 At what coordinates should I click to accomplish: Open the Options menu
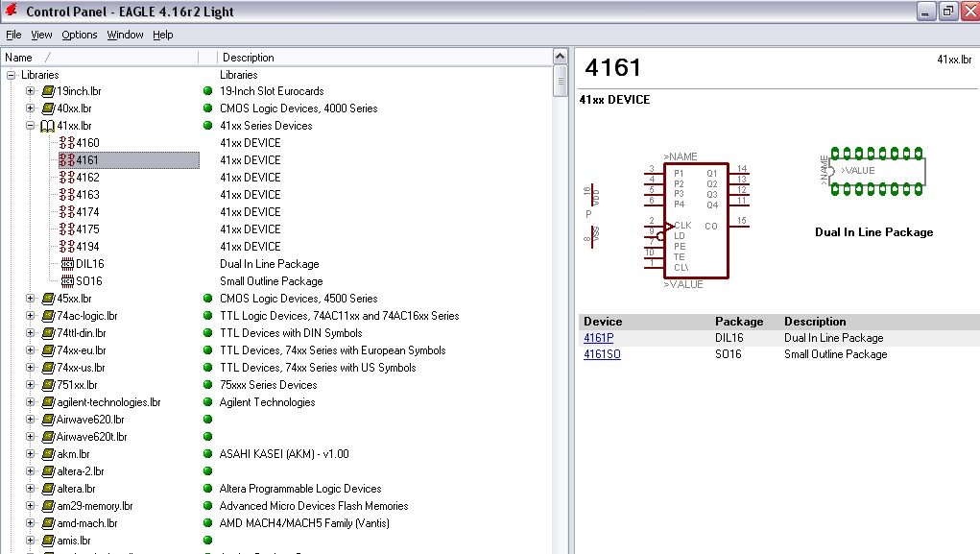tap(80, 35)
